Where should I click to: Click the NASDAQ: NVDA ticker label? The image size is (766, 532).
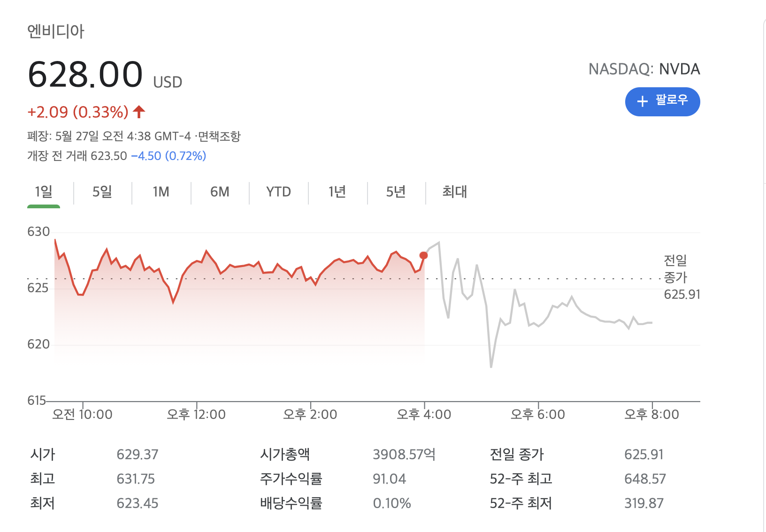tap(644, 69)
